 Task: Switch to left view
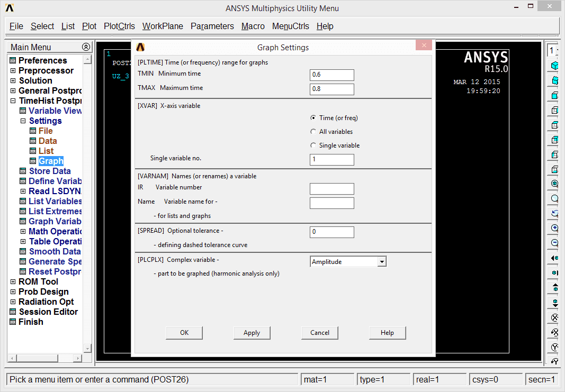[x=554, y=154]
